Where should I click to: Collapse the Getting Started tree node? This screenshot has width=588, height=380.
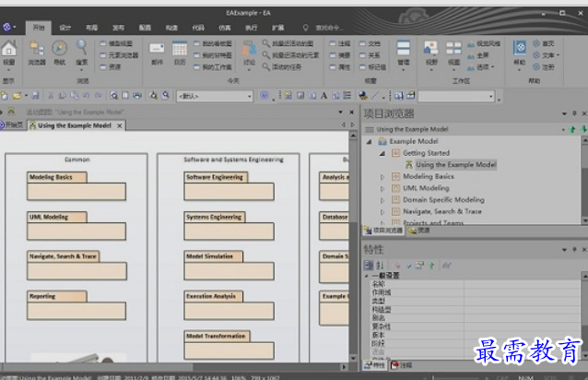tap(382, 153)
